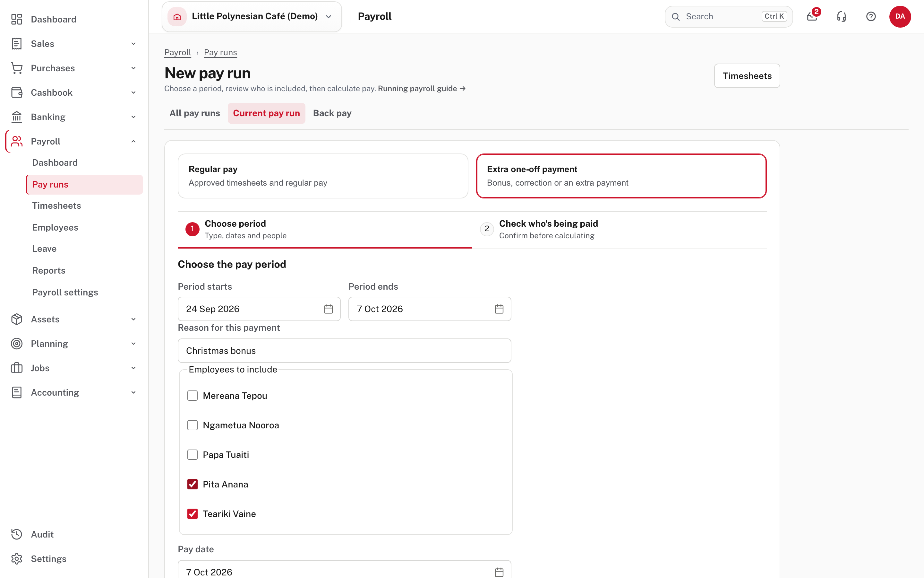This screenshot has width=924, height=578.
Task: Open the Running payroll guide link
Action: tap(422, 88)
